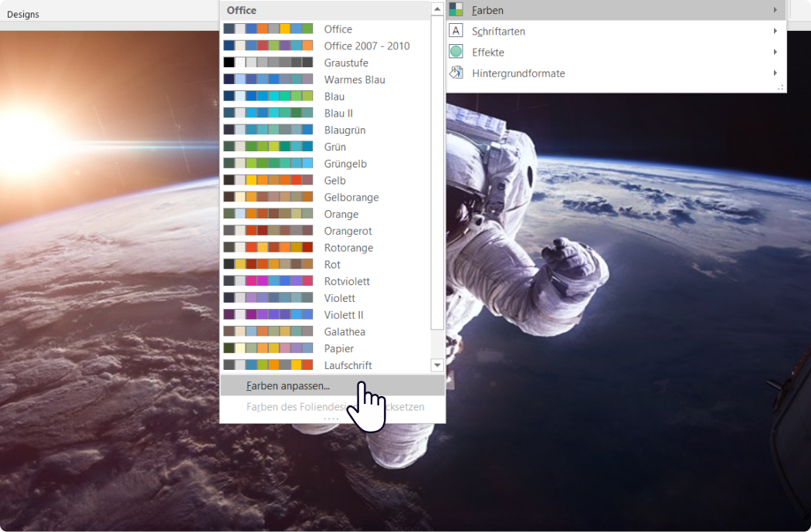Open the Farben submenu entry
This screenshot has width=811, height=532.
pyautogui.click(x=616, y=10)
